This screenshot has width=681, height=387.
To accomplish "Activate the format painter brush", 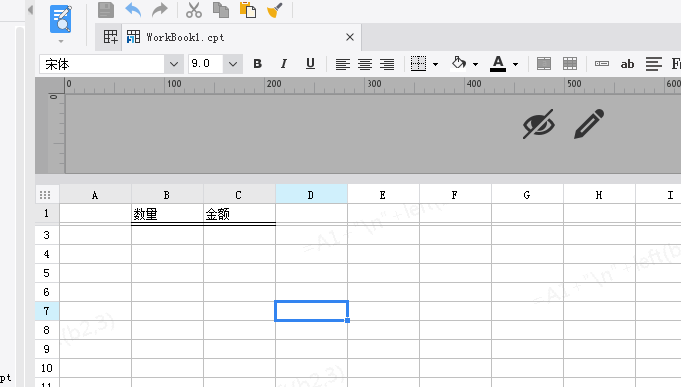I will (x=274, y=10).
